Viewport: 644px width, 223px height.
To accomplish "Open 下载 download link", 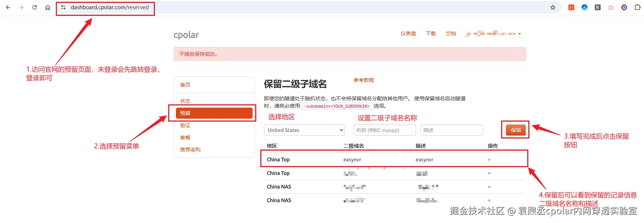I will coord(431,33).
